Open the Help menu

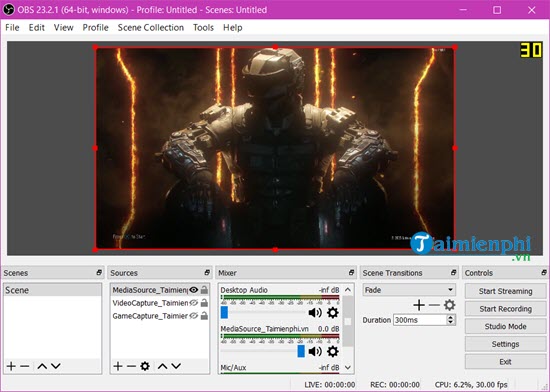tap(233, 27)
